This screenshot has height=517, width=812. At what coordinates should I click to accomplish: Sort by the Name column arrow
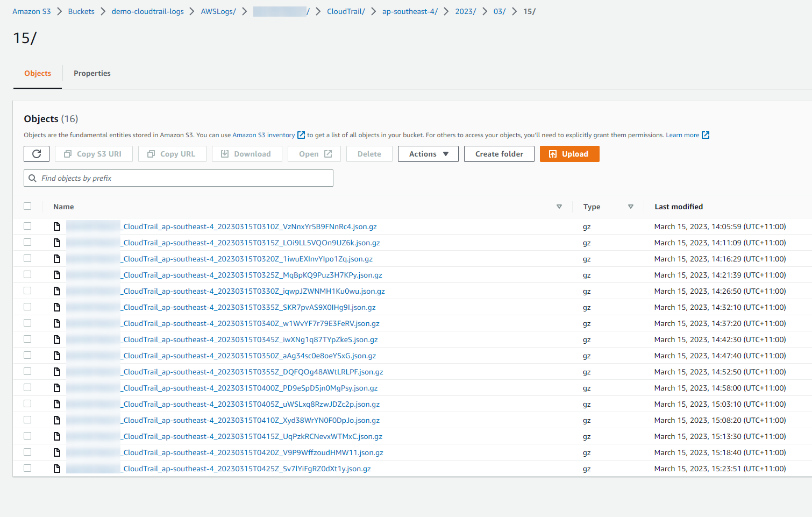click(x=559, y=207)
